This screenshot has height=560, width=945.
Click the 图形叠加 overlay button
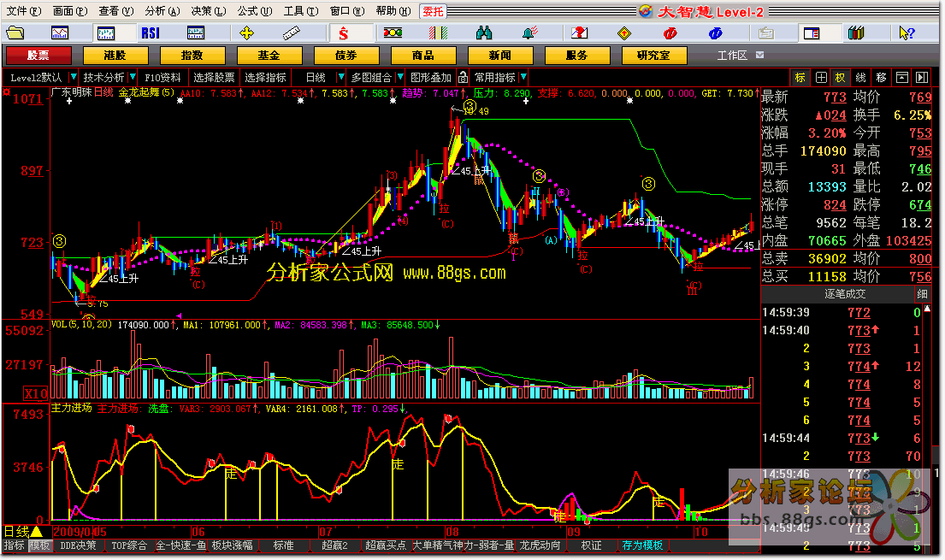(x=431, y=77)
